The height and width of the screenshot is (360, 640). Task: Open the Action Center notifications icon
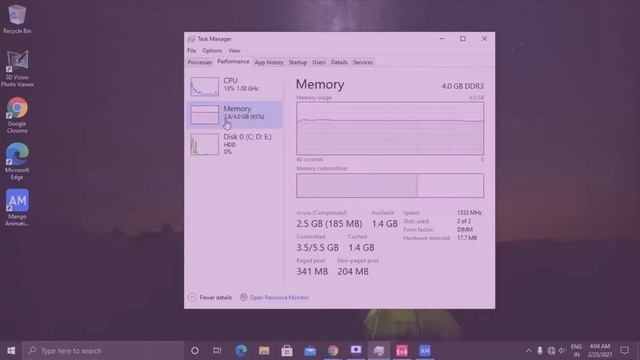[624, 351]
